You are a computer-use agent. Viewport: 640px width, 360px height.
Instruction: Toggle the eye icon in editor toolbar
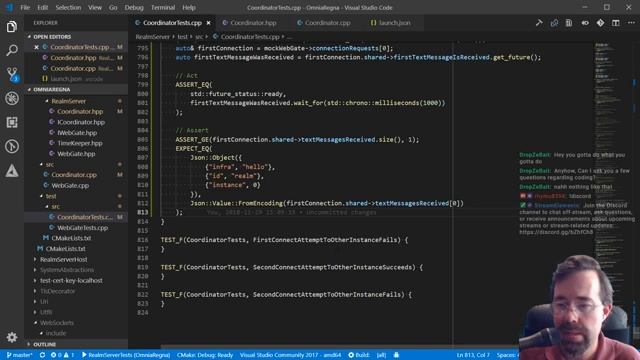point(585,23)
